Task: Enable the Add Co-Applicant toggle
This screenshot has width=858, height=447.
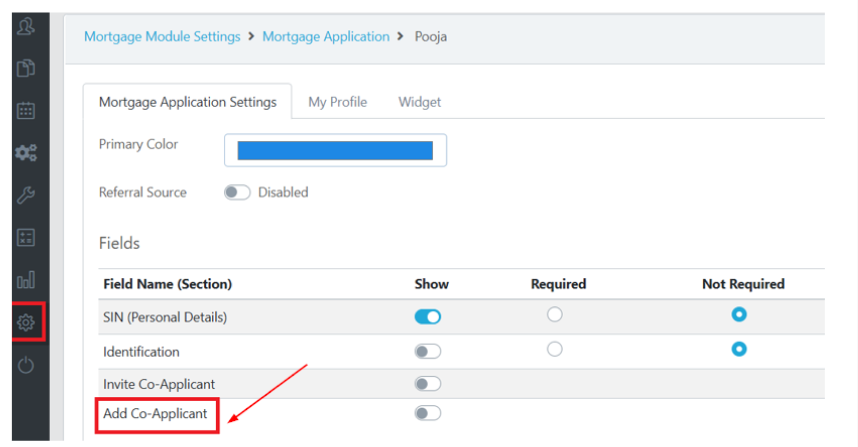Action: 428,413
